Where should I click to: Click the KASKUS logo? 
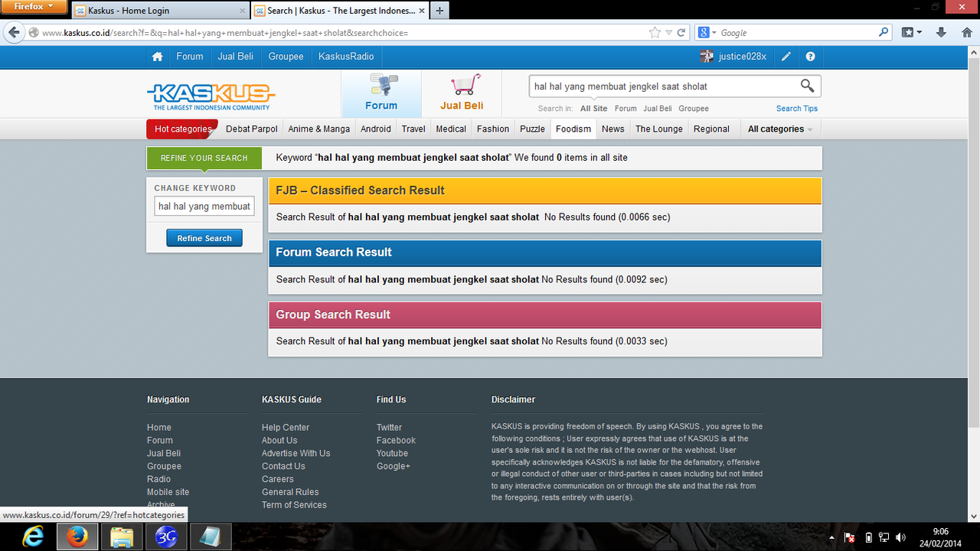click(x=211, y=96)
